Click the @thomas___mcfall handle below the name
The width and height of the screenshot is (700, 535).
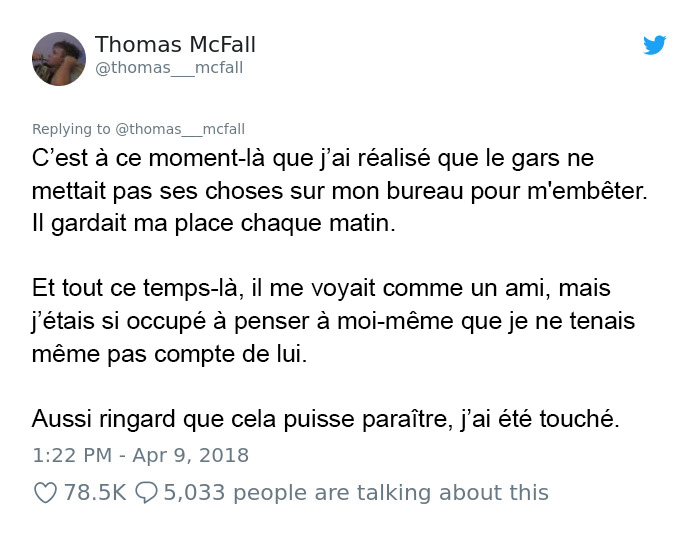169,68
